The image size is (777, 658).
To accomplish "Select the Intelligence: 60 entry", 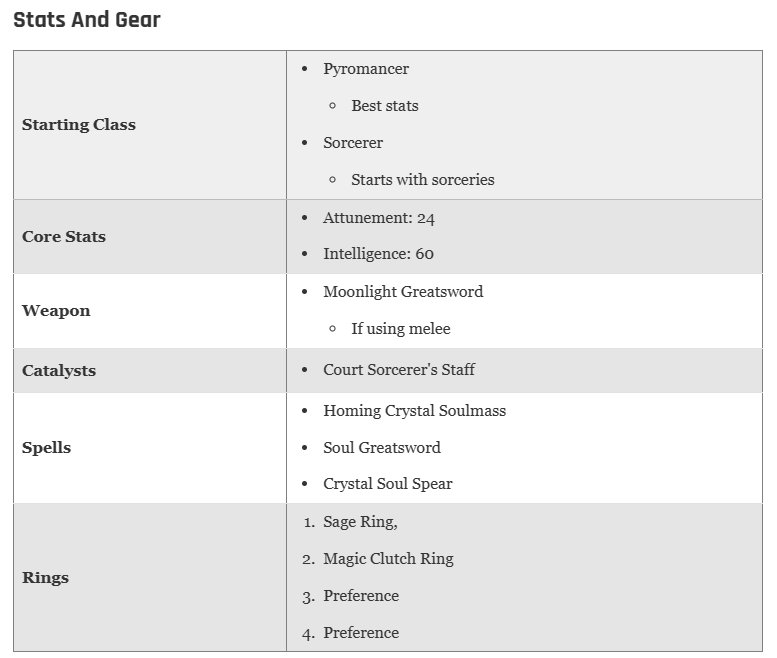I will point(379,254).
